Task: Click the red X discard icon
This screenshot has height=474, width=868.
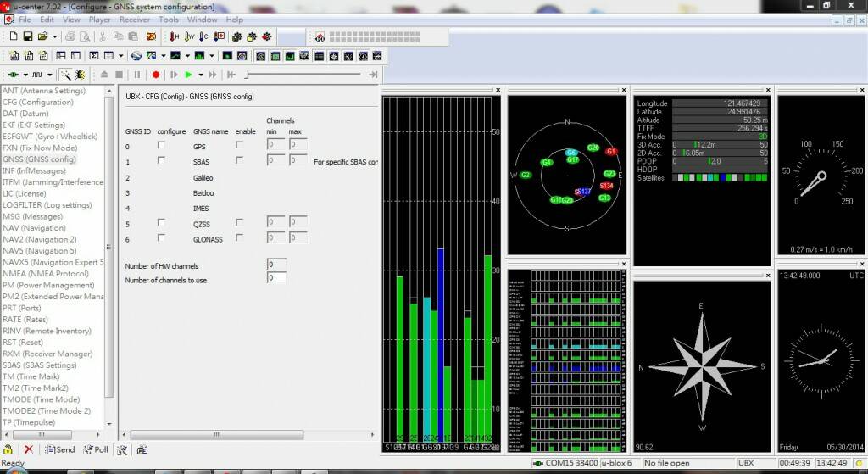Action: pyautogui.click(x=28, y=449)
